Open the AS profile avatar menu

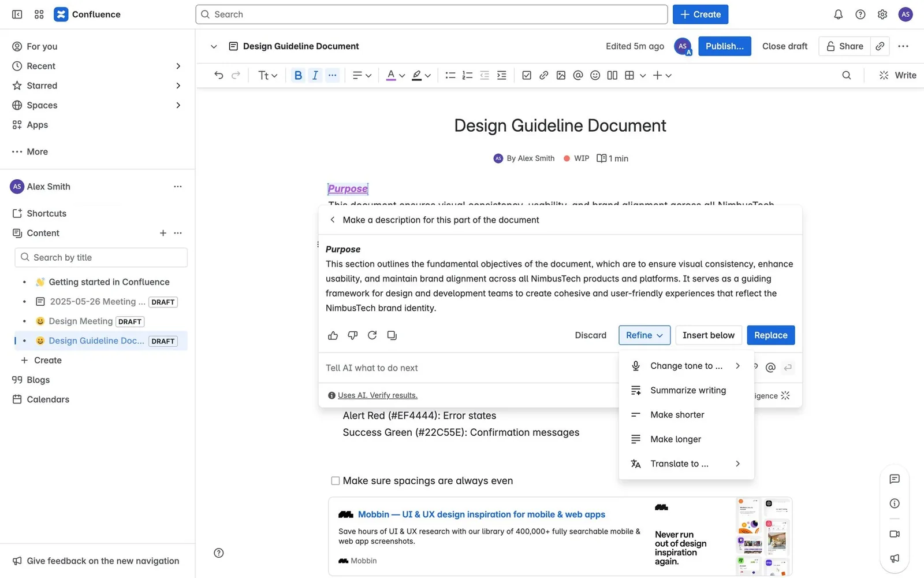(x=906, y=14)
